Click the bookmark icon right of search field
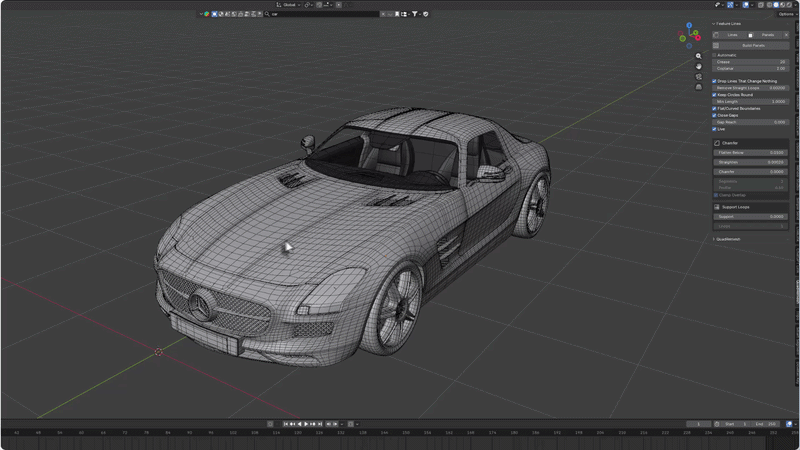The height and width of the screenshot is (450, 800). pyautogui.click(x=397, y=14)
